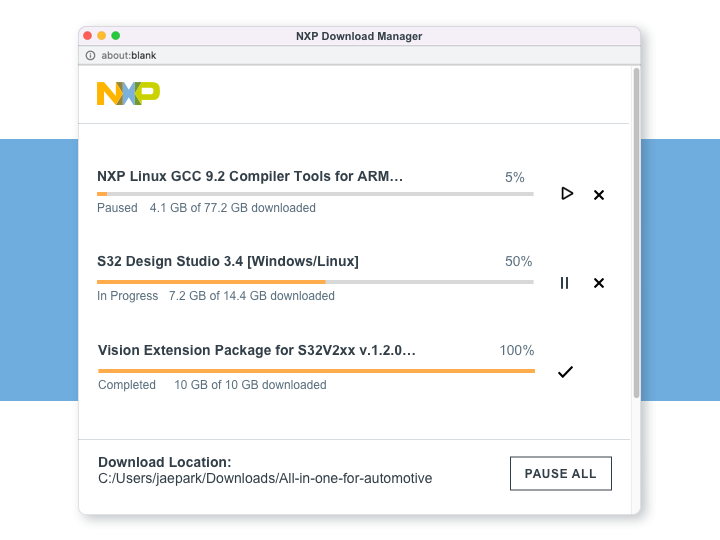Click the S32 Design Studio progress bar
720x540 pixels.
pos(315,282)
